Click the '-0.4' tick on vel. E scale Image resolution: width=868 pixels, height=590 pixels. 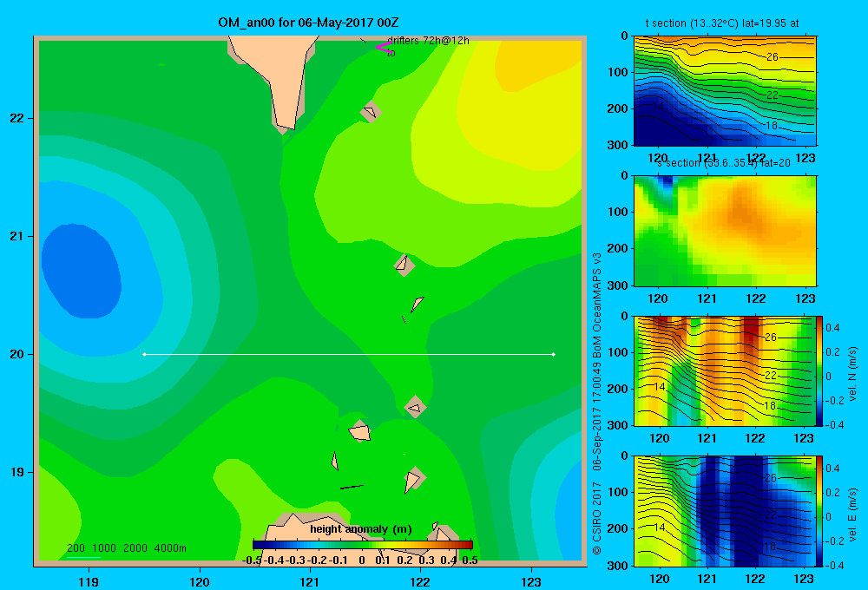[833, 565]
